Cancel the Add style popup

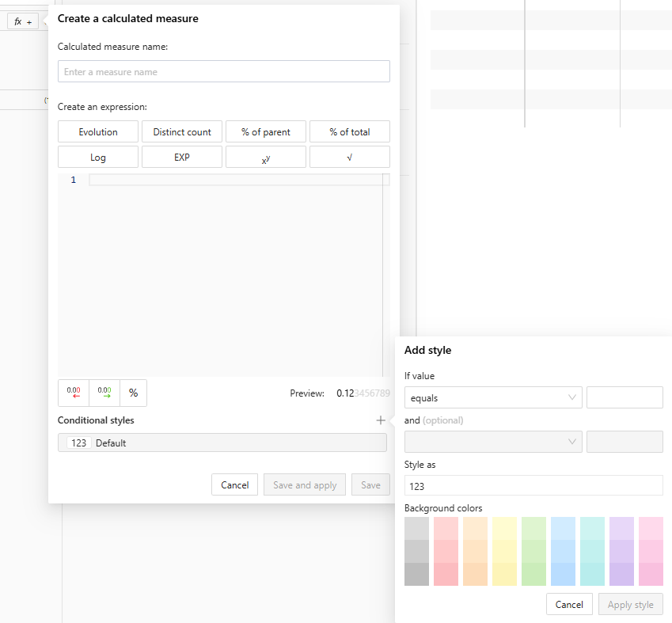tap(569, 604)
